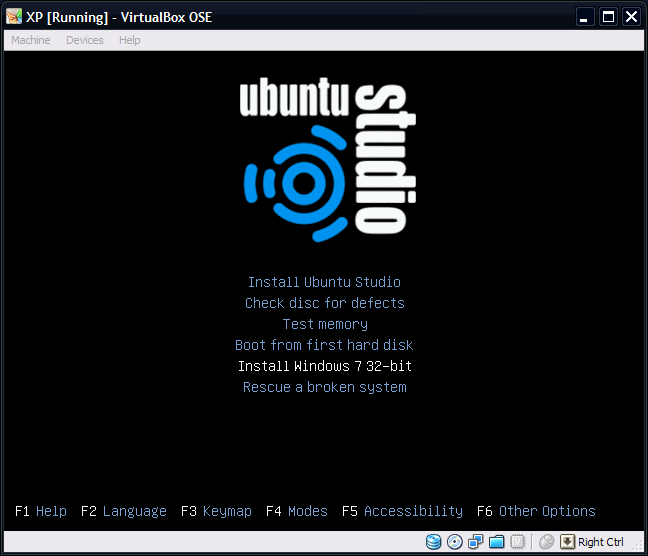Choose Rescue a broken system
This screenshot has height=556, width=648.
325,387
